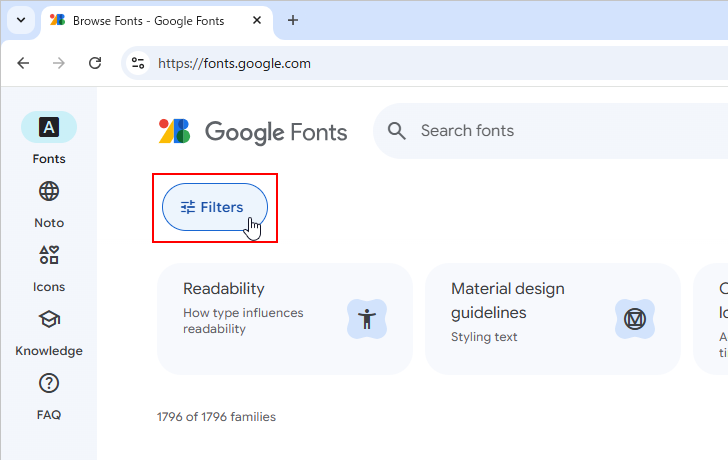Open the Readability card
Screen dimensions: 728x460
285,319
